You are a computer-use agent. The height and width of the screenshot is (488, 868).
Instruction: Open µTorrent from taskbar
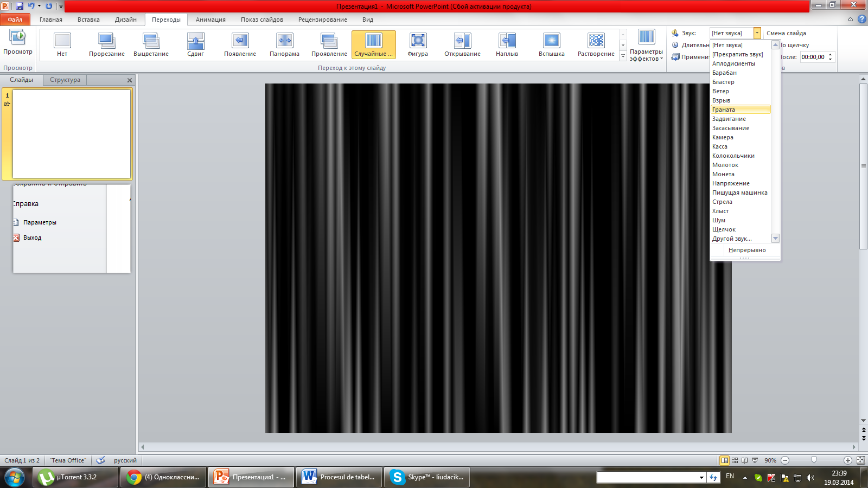point(75,477)
